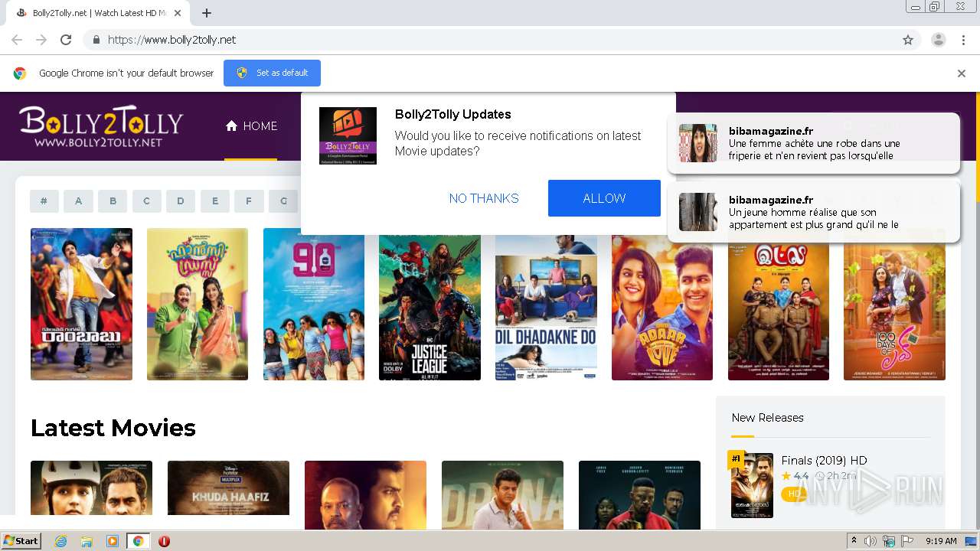The height and width of the screenshot is (551, 980).
Task: Reload the page with refresh icon
Action: click(x=66, y=40)
